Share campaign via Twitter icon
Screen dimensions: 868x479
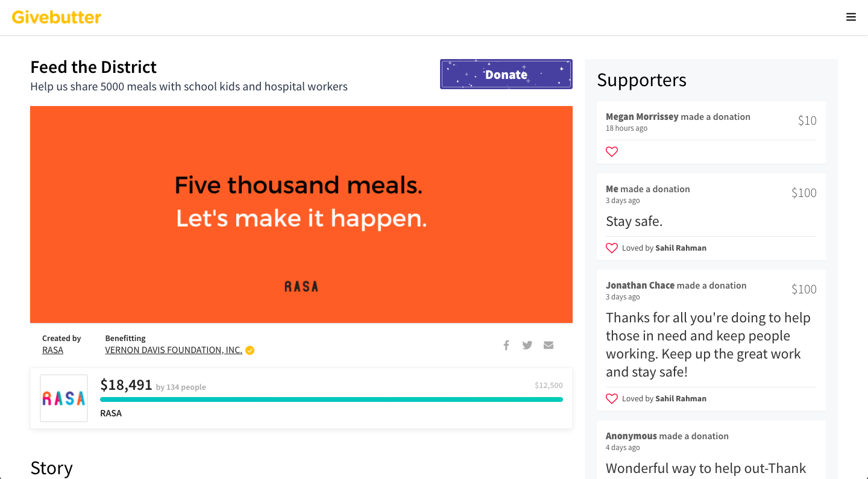pos(527,345)
